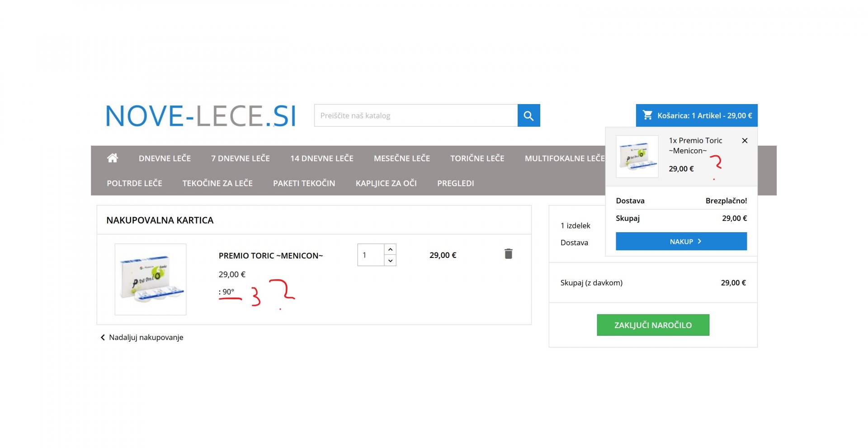This screenshot has height=448, width=868.
Task: Open PREGLEDI menu
Action: pyautogui.click(x=456, y=183)
